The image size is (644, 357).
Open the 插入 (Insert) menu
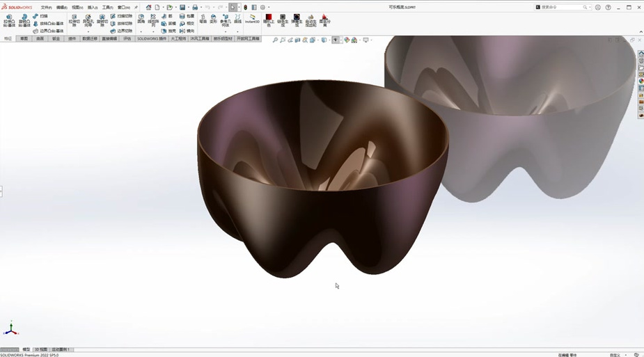coord(93,7)
